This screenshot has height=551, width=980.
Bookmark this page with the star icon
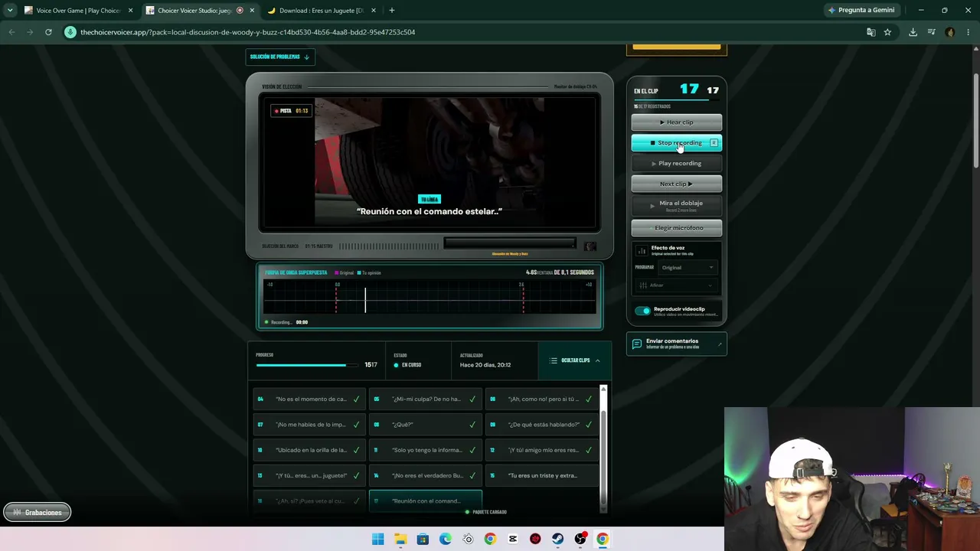pos(887,32)
